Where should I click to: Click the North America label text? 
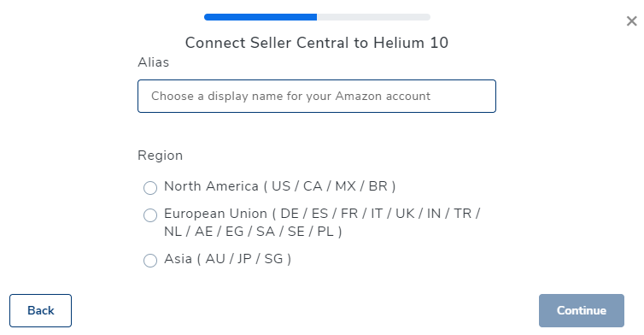pyautogui.click(x=211, y=186)
